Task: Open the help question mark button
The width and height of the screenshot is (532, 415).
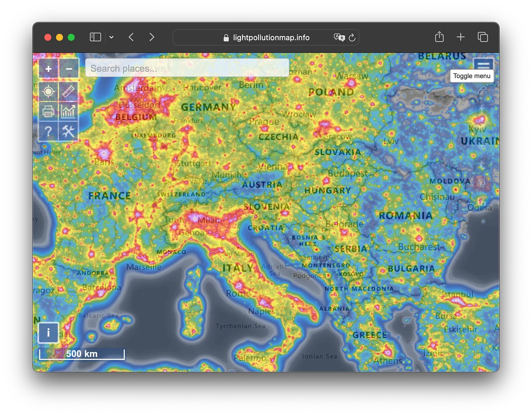Action: [49, 131]
